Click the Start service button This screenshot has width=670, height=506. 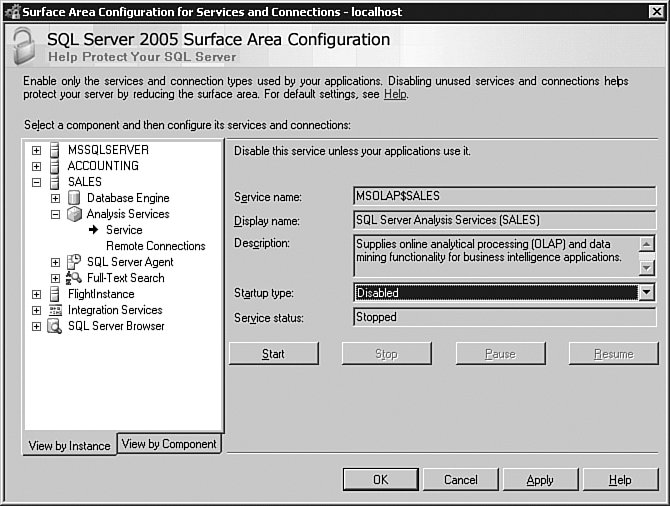pos(273,353)
